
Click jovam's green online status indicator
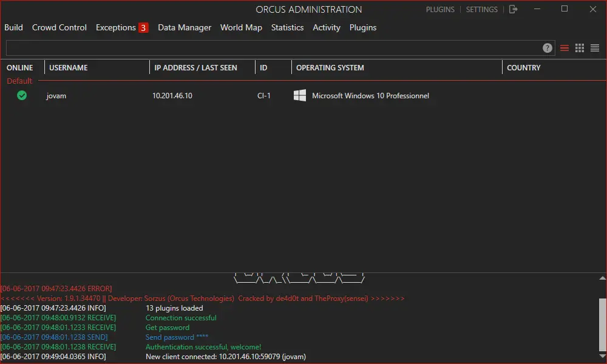pyautogui.click(x=21, y=95)
